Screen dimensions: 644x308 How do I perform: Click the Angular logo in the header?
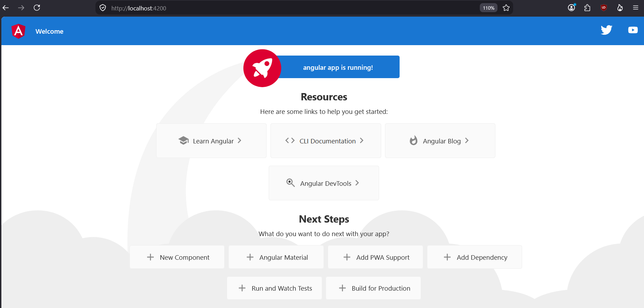18,31
